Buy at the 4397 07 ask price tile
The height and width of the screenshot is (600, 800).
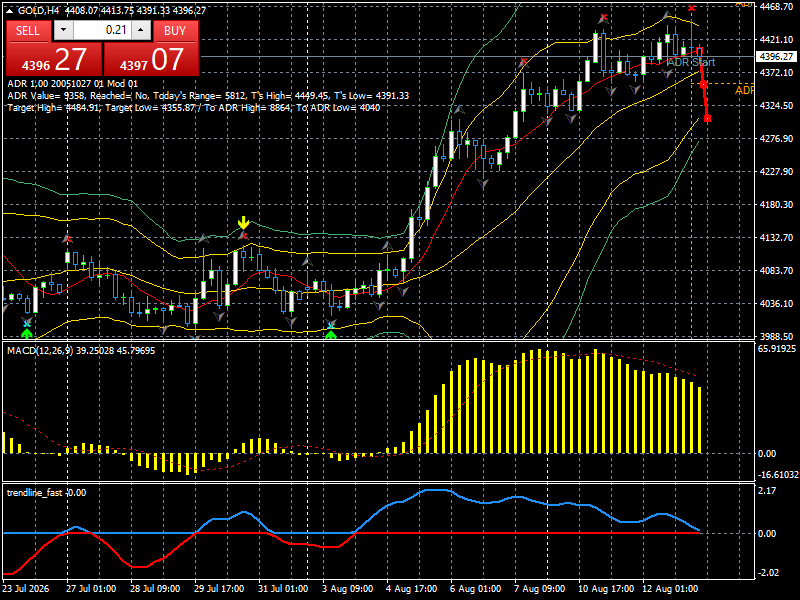(x=152, y=59)
